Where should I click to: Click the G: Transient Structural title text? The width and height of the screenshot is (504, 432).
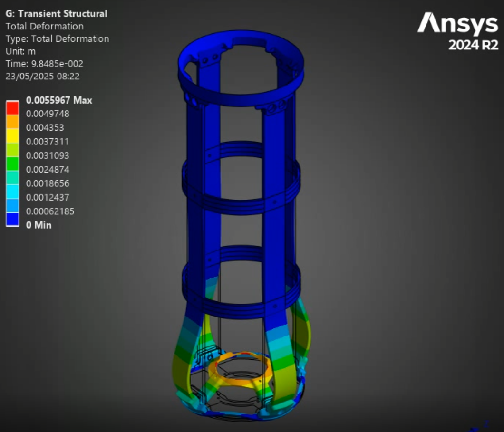pyautogui.click(x=56, y=14)
